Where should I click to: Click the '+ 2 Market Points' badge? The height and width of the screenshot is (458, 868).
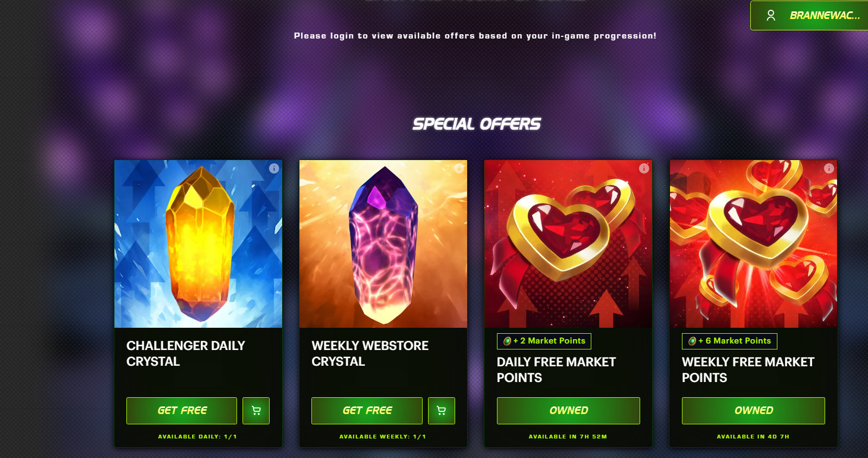pyautogui.click(x=544, y=341)
